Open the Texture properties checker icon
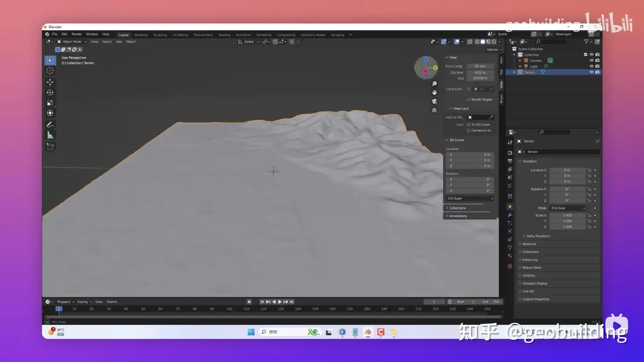The width and height of the screenshot is (644, 362). pos(510,266)
